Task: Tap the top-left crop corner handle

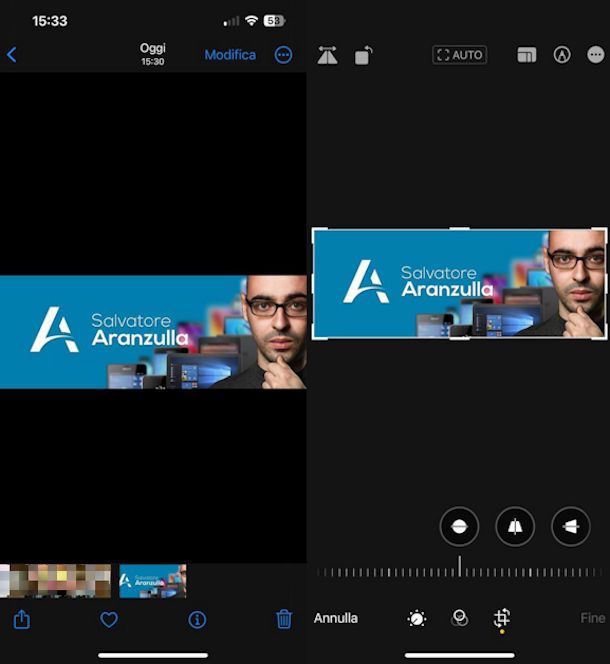Action: pos(315,231)
